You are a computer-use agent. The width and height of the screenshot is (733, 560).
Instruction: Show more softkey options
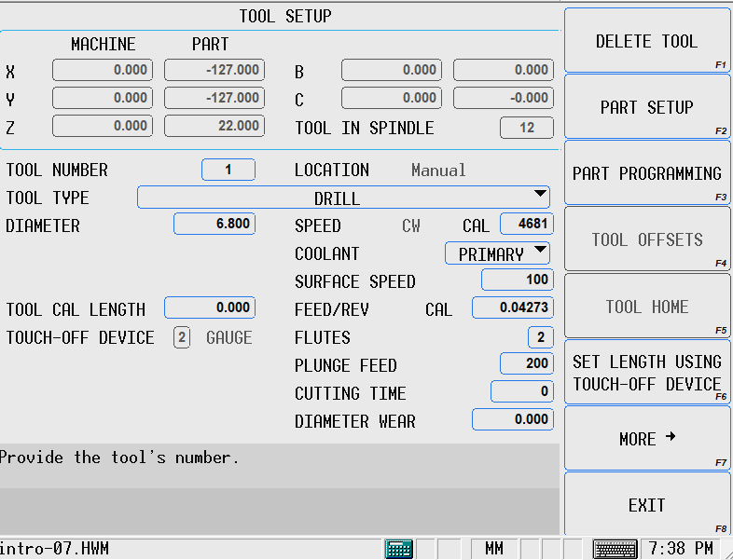pyautogui.click(x=646, y=439)
